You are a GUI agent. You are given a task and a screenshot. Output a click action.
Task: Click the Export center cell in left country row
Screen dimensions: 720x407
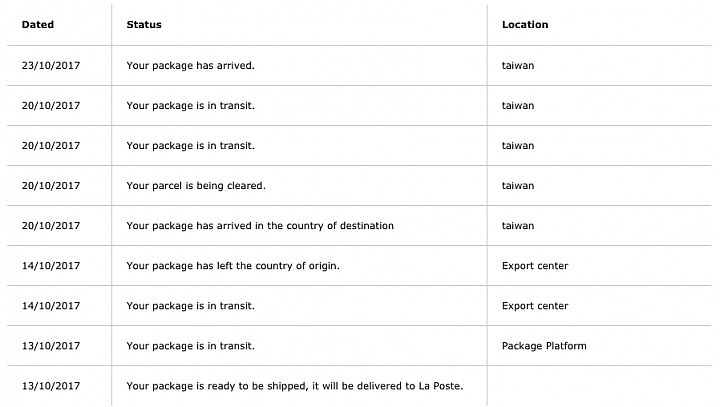pyautogui.click(x=534, y=266)
